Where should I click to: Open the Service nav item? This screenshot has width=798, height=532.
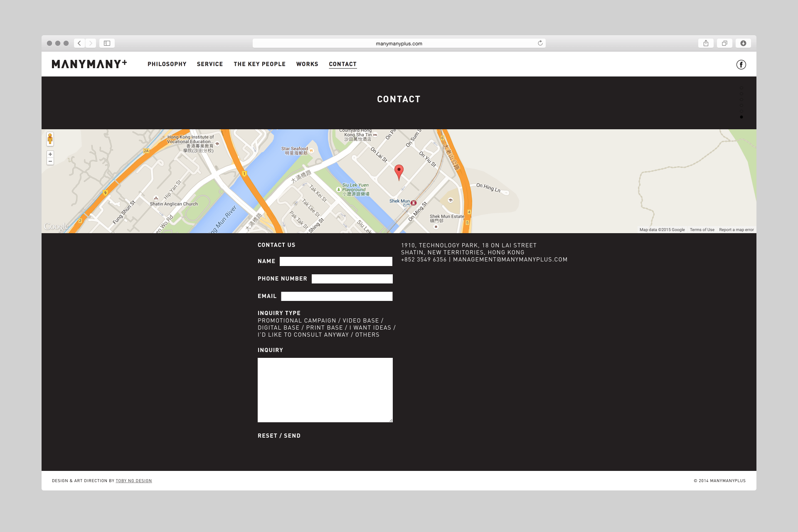(x=210, y=64)
